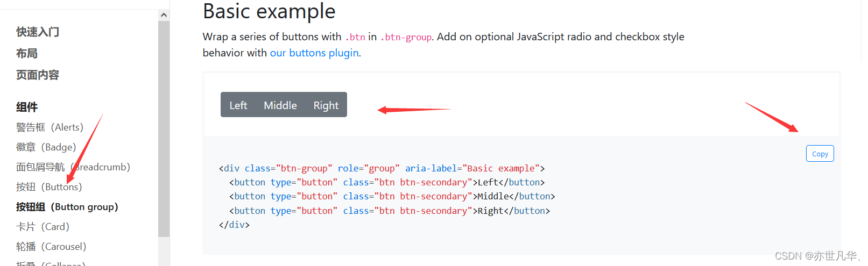868x266 pixels.
Task: Click the Basic example heading
Action: click(x=269, y=11)
